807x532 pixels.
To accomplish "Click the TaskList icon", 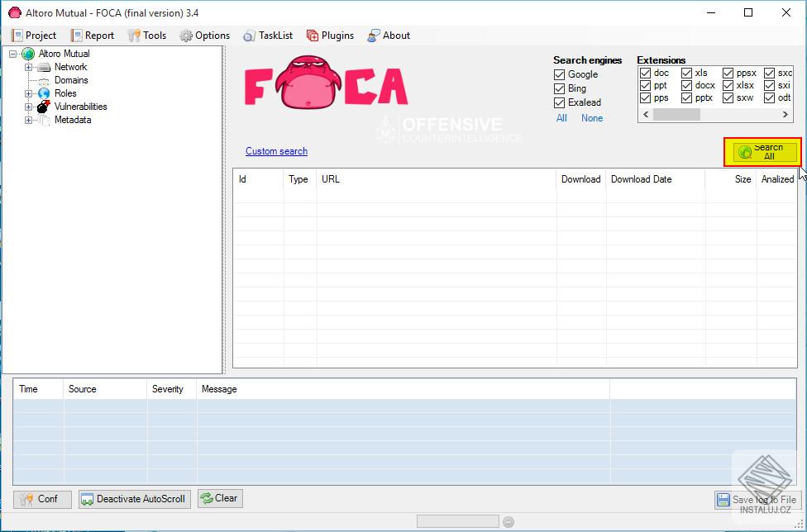I will [x=249, y=36].
